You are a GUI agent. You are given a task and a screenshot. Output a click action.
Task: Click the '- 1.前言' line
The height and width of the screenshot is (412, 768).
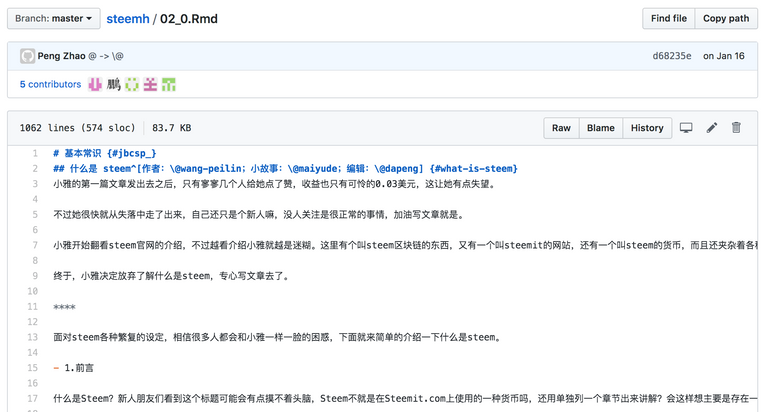[x=73, y=368]
